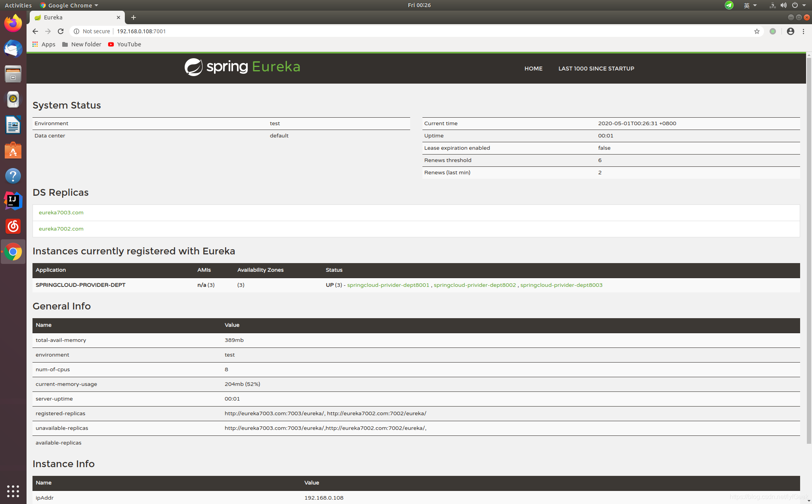
Task: Open the New folder bookmark
Action: pos(82,44)
